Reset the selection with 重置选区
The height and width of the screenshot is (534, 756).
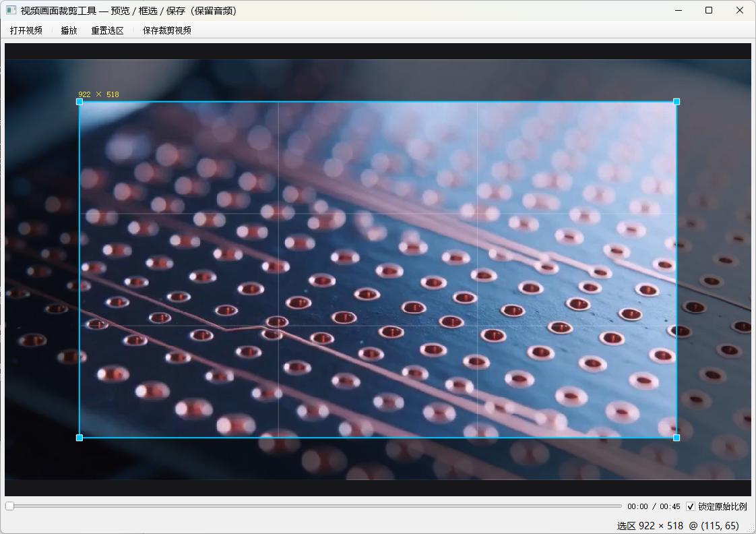click(x=108, y=30)
